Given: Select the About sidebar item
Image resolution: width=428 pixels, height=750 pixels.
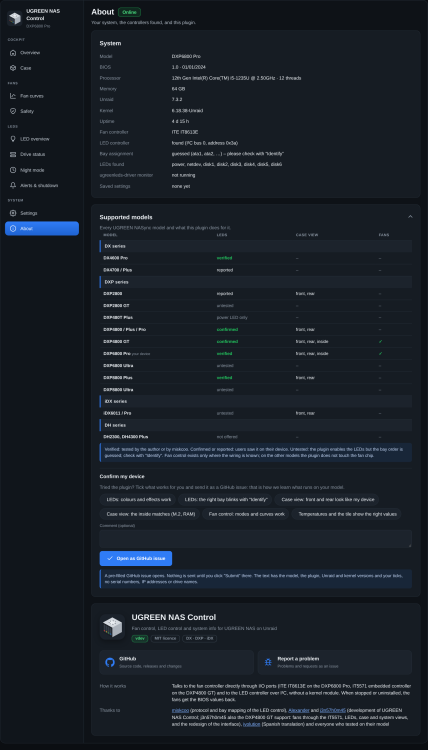Looking at the screenshot, I should 42,228.
